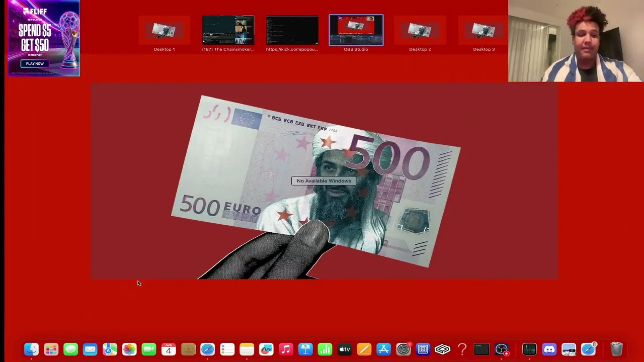Open Safari next to Contacts icon

(x=207, y=349)
